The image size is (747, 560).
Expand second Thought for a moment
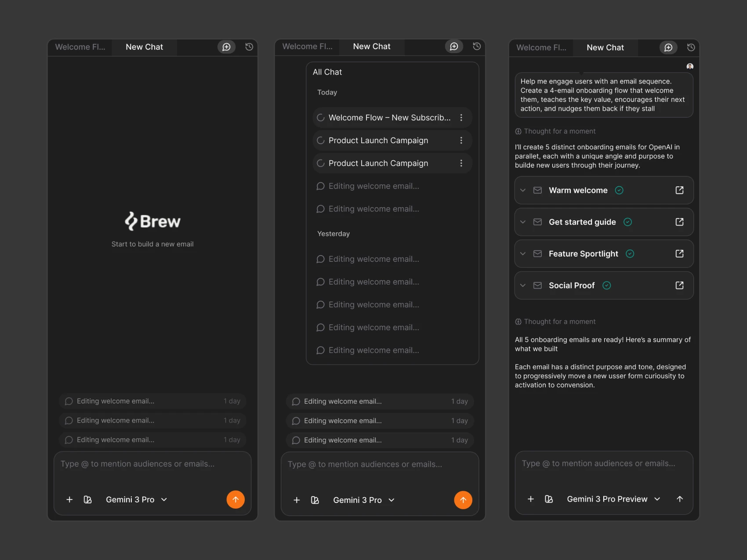[555, 322]
